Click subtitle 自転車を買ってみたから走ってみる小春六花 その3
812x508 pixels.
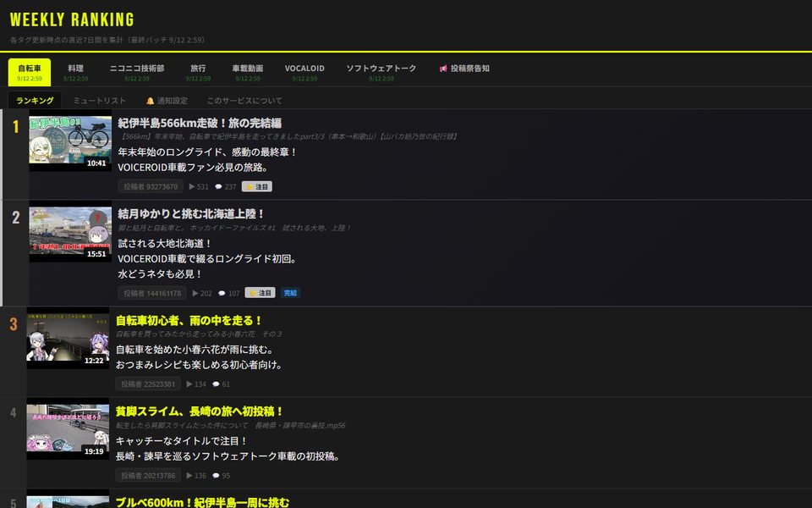click(199, 334)
